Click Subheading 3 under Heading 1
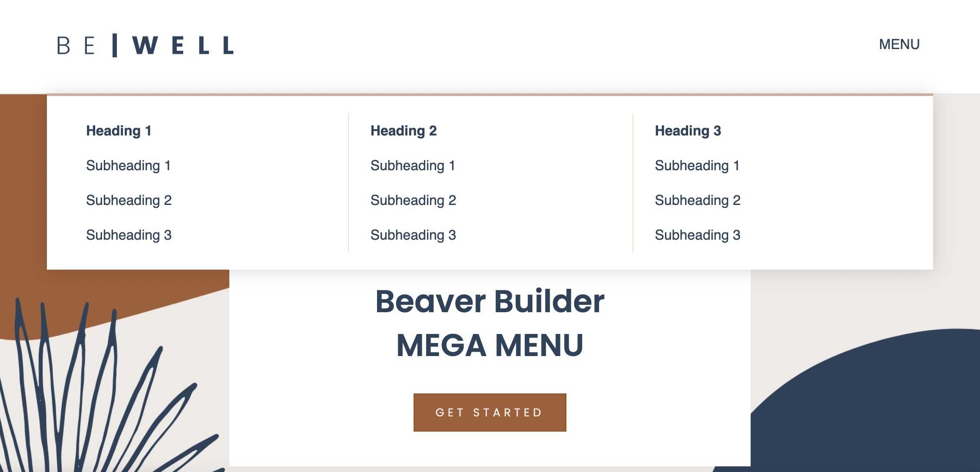The width and height of the screenshot is (980, 472). point(129,235)
